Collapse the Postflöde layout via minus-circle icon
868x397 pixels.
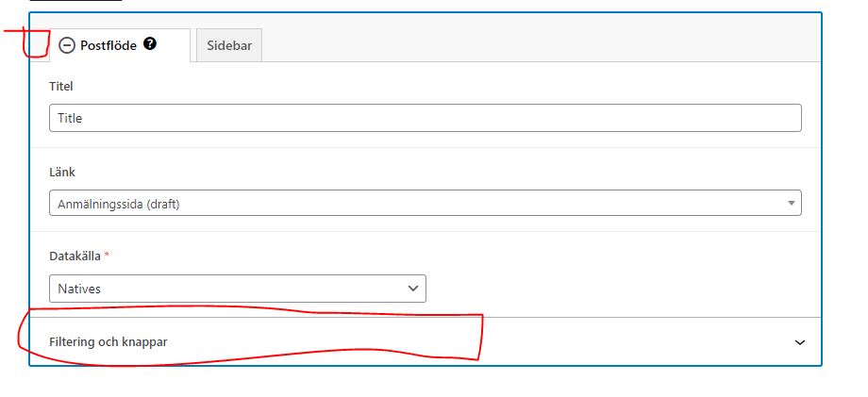point(66,45)
